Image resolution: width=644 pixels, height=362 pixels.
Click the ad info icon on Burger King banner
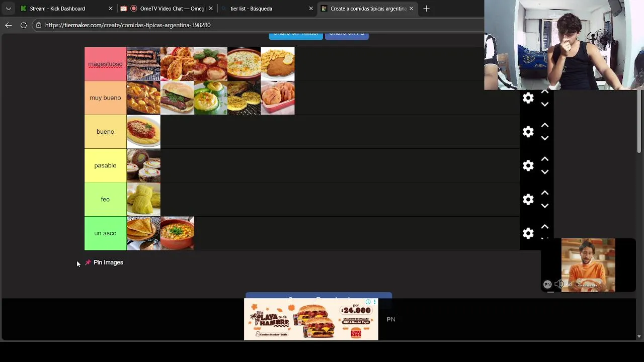pos(368,302)
